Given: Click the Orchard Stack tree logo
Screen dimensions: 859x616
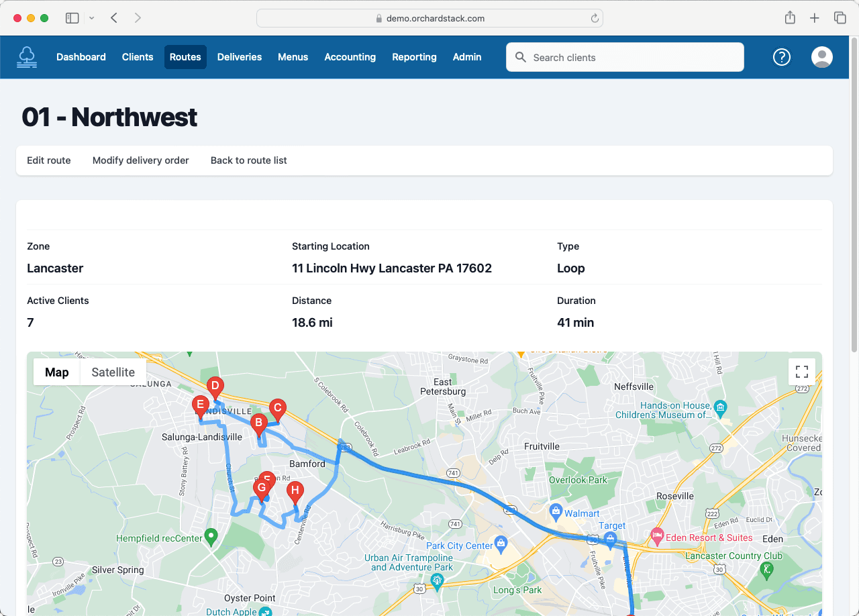Looking at the screenshot, I should [x=28, y=57].
